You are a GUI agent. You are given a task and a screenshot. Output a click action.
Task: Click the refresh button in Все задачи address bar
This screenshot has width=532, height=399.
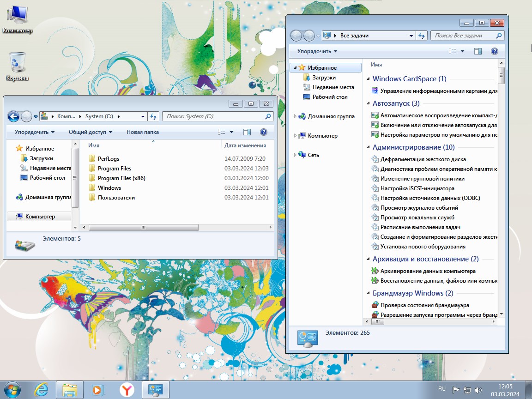[x=422, y=36]
